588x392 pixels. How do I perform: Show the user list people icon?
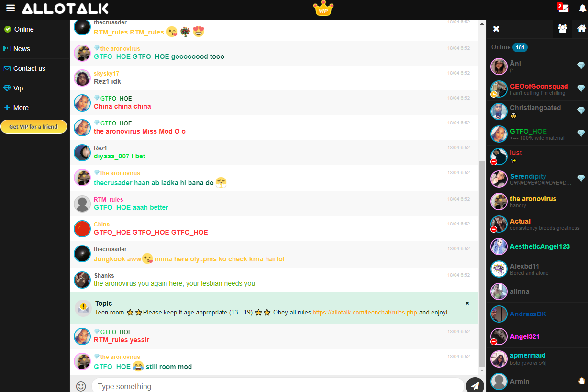(562, 29)
